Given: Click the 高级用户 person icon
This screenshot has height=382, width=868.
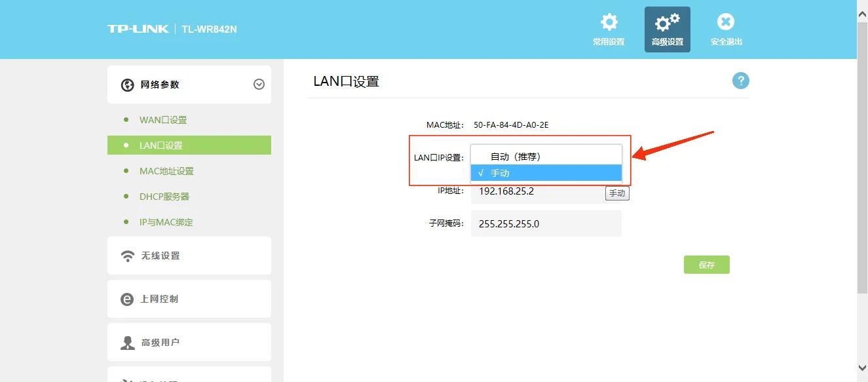Looking at the screenshot, I should click(x=128, y=341).
